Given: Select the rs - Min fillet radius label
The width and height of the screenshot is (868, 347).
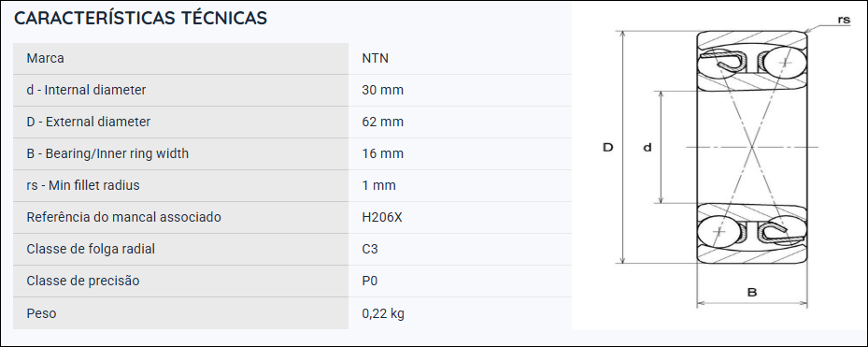Looking at the screenshot, I should tap(83, 185).
